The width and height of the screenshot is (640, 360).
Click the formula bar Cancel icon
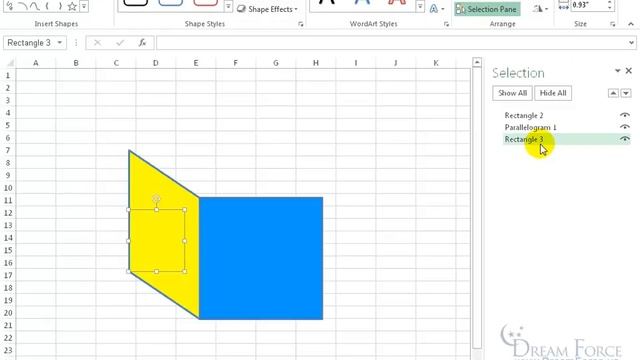pos(97,43)
